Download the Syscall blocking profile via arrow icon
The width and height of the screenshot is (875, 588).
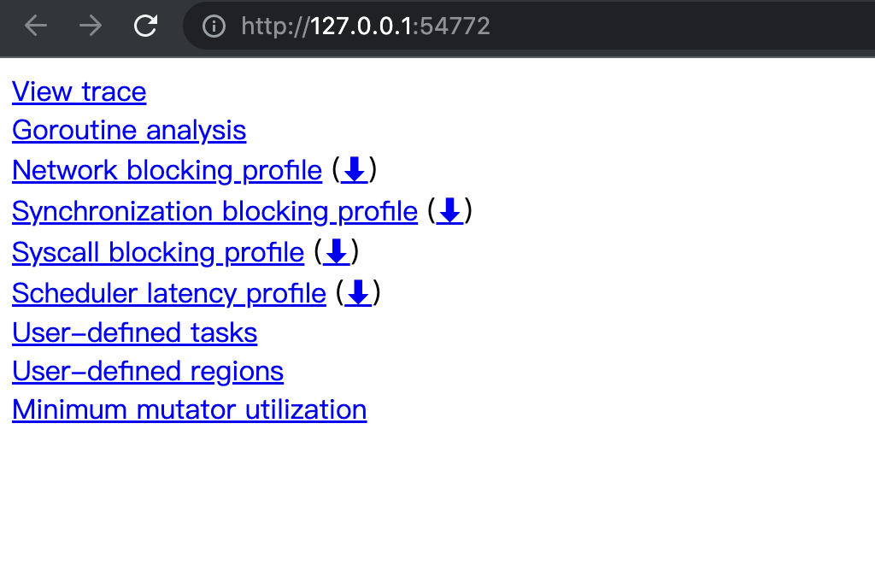pyautogui.click(x=336, y=251)
